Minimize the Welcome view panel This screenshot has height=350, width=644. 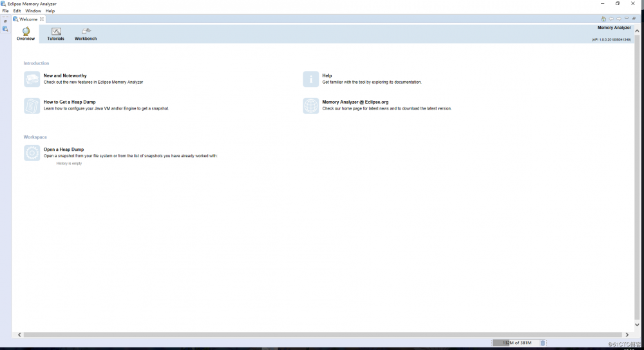pyautogui.click(x=627, y=19)
